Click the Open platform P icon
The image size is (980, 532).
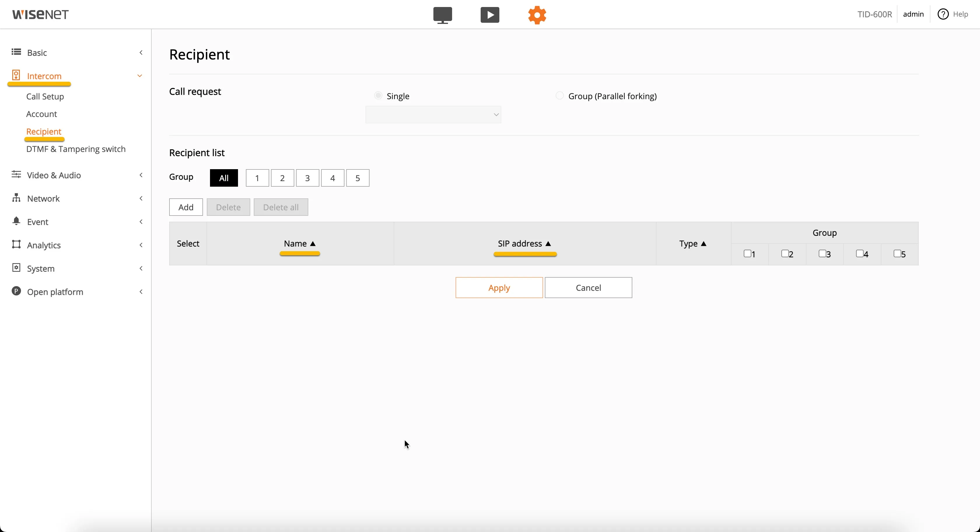(x=16, y=291)
